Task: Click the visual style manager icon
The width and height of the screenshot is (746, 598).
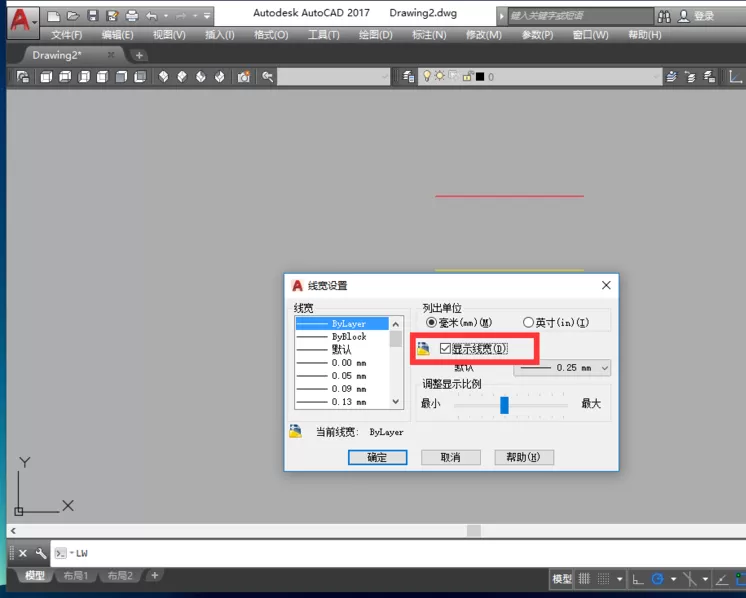Action: tap(23, 77)
